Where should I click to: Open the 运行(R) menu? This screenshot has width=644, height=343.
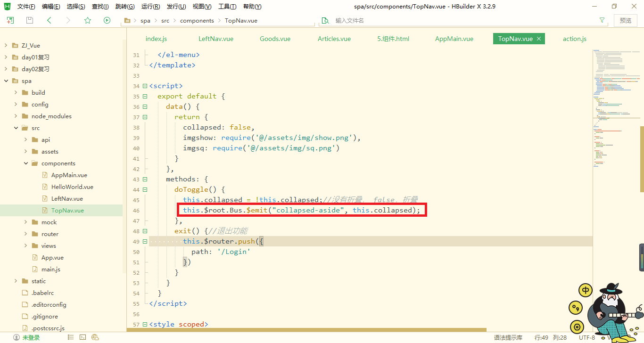pos(151,7)
